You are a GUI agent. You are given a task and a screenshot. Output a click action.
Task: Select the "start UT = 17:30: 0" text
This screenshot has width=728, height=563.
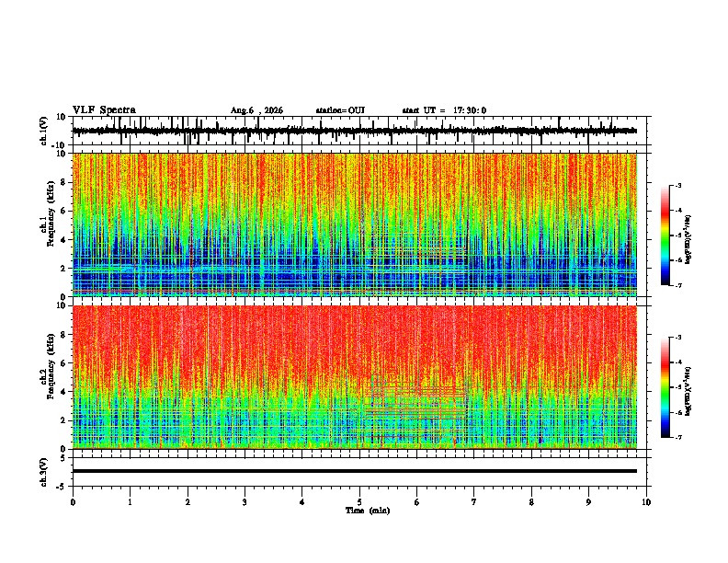click(x=444, y=110)
